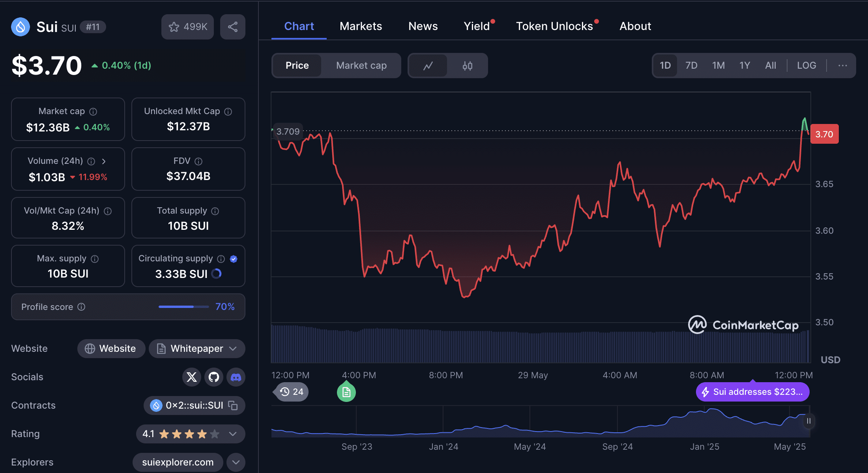Click the pause handle on range navigator
This screenshot has width=868, height=473.
click(x=808, y=421)
